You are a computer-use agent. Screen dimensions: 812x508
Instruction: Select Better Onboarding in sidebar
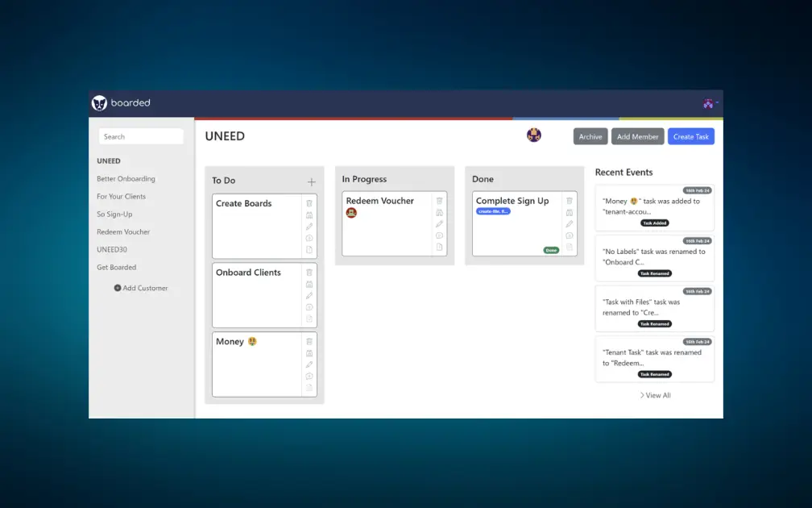click(126, 179)
